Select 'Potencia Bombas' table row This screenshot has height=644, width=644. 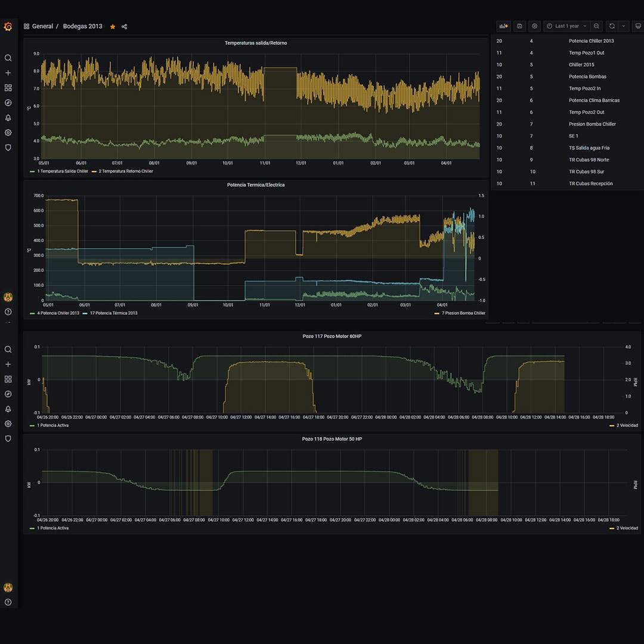(x=567, y=77)
